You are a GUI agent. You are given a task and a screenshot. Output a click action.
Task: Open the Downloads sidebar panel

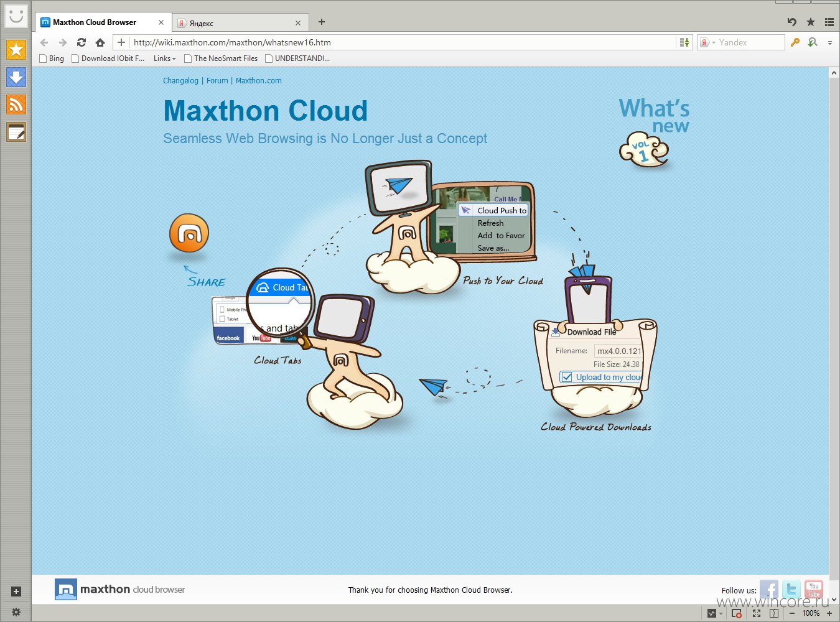pyautogui.click(x=16, y=77)
